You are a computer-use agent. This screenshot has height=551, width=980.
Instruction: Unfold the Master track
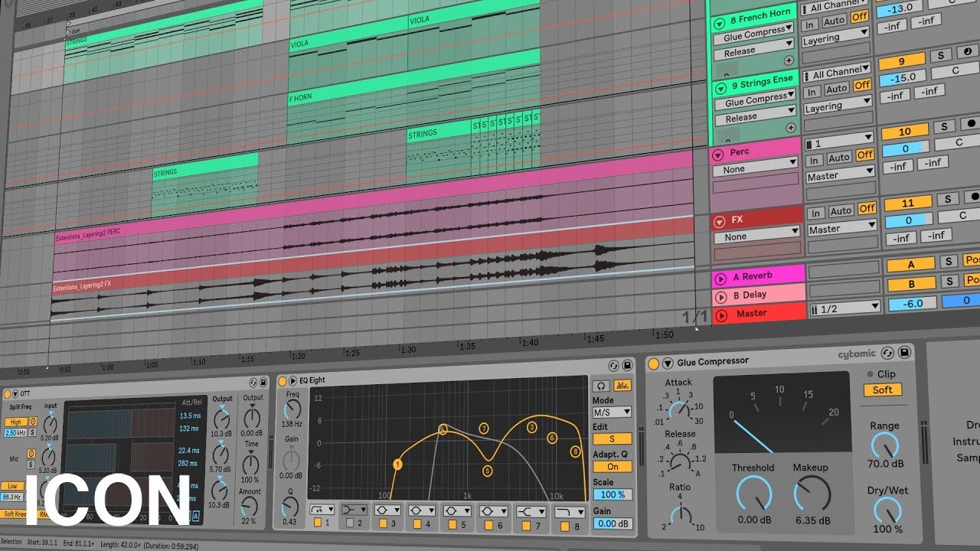[x=721, y=315]
